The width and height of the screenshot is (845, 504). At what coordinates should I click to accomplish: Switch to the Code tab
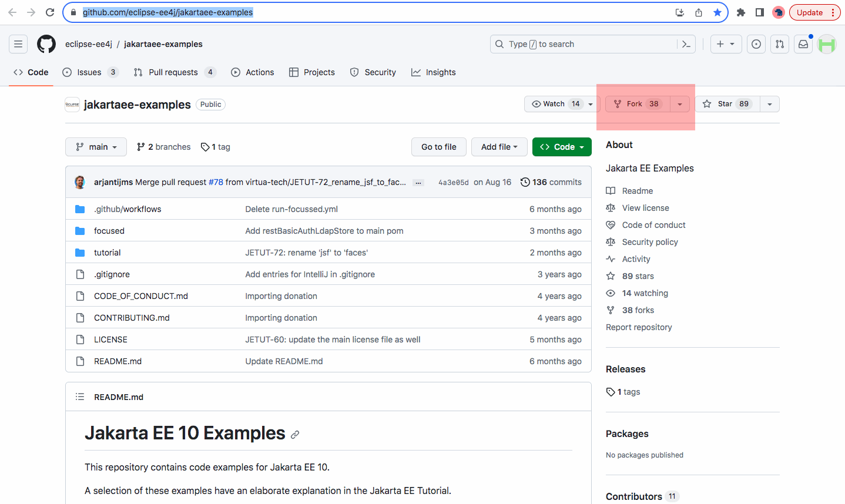click(31, 72)
